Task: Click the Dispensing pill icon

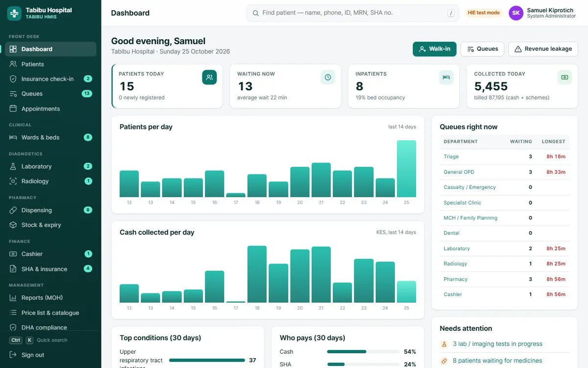Action: pyautogui.click(x=13, y=210)
